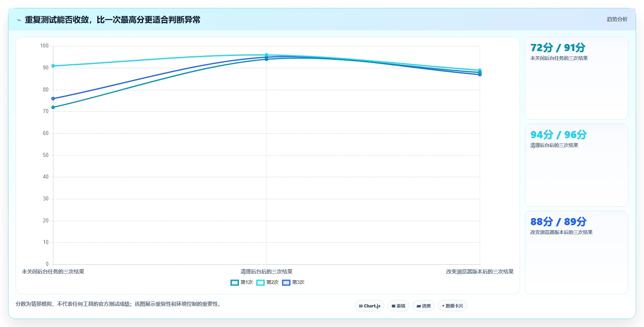The height and width of the screenshot is (327, 644).
Task: Toggle the 第2次 series in chart legend
Action: coord(268,282)
